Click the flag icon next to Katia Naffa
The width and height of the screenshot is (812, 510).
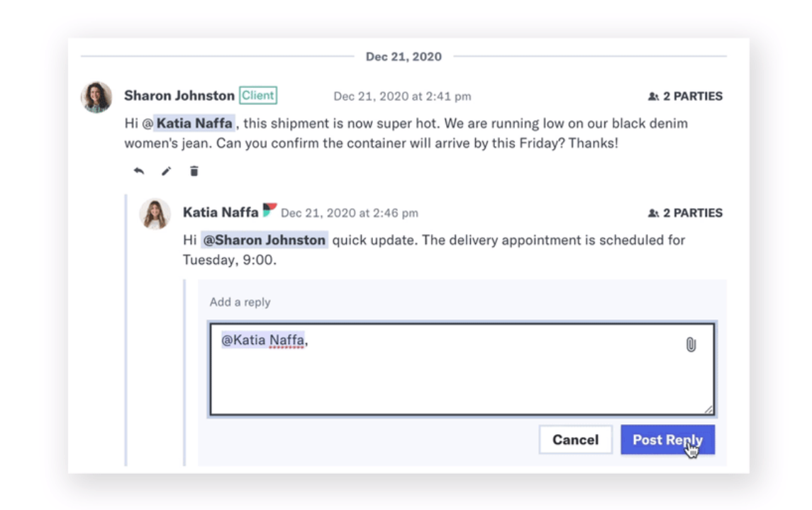click(x=269, y=210)
